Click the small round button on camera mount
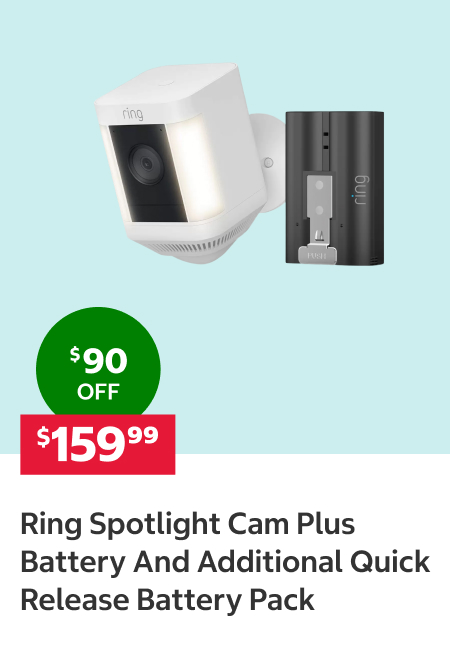Image resolution: width=450 pixels, height=658 pixels. point(269,162)
